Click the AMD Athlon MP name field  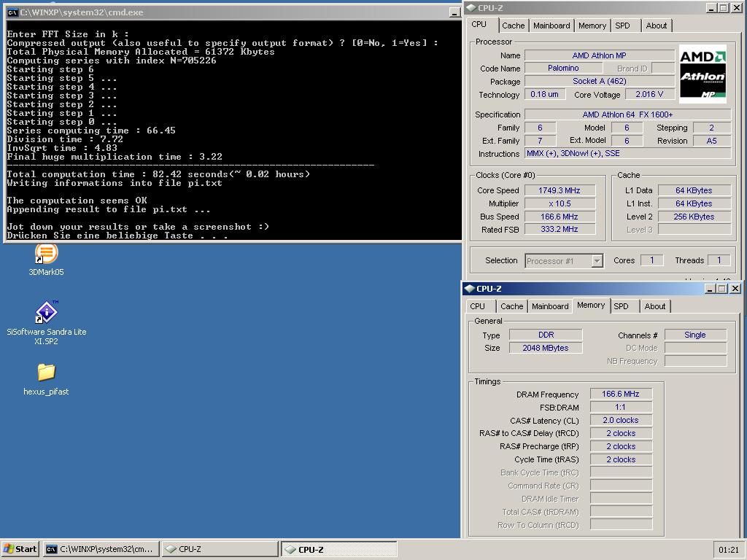[x=600, y=55]
